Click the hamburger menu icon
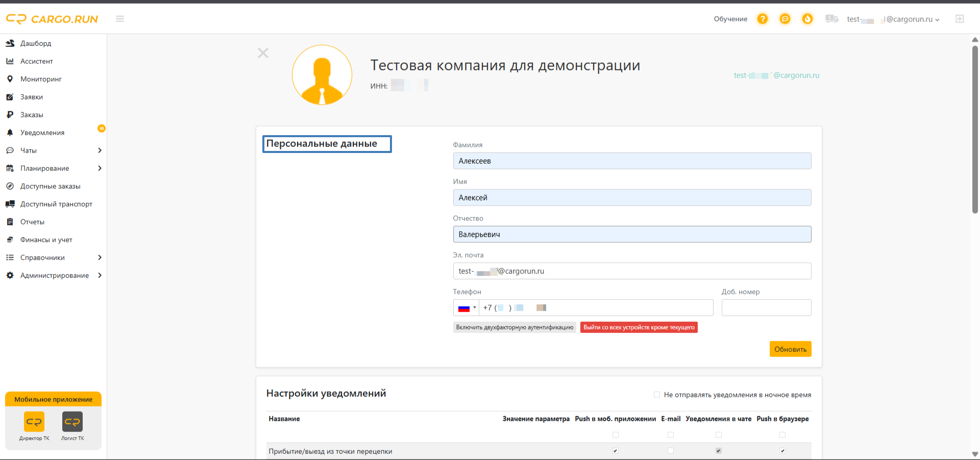 coord(120,19)
